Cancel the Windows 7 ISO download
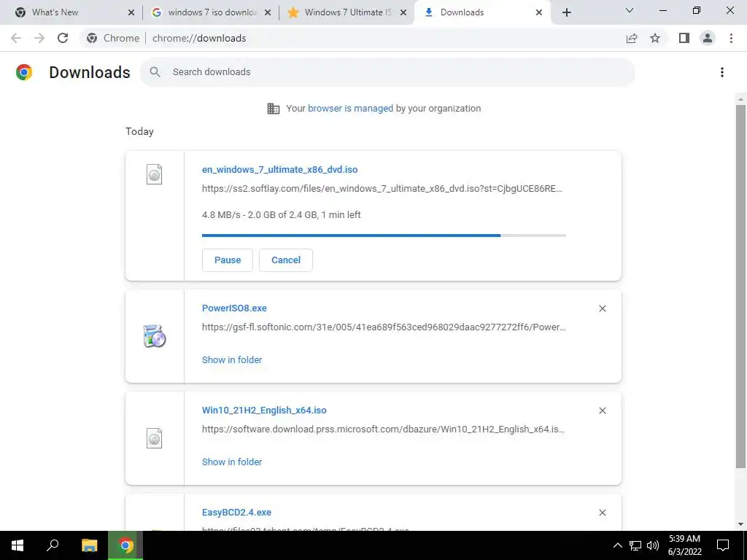 click(x=286, y=260)
